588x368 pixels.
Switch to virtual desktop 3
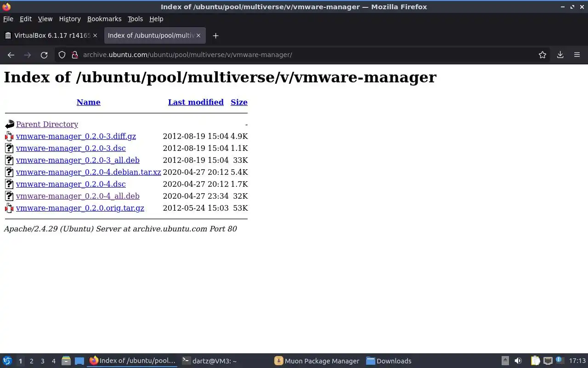coord(42,361)
